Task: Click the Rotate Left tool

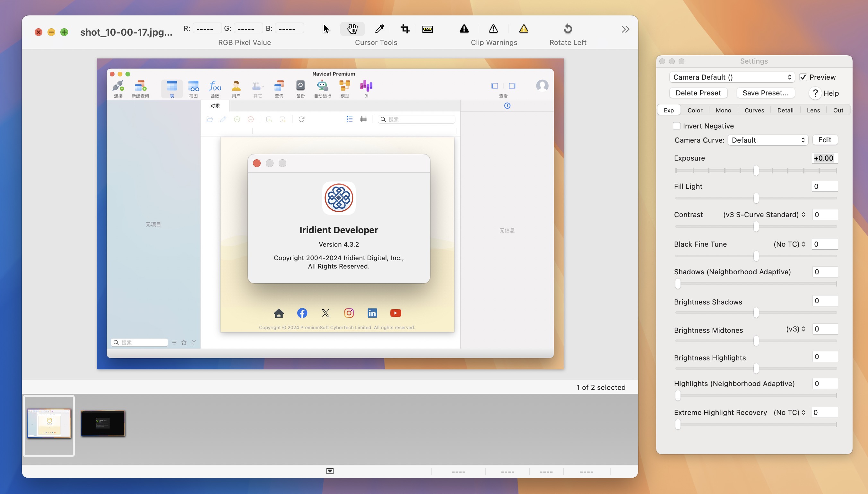Action: 568,28
